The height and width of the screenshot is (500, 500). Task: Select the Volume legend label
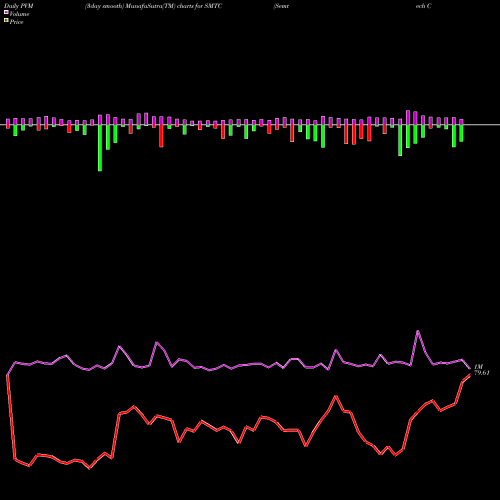(x=19, y=14)
